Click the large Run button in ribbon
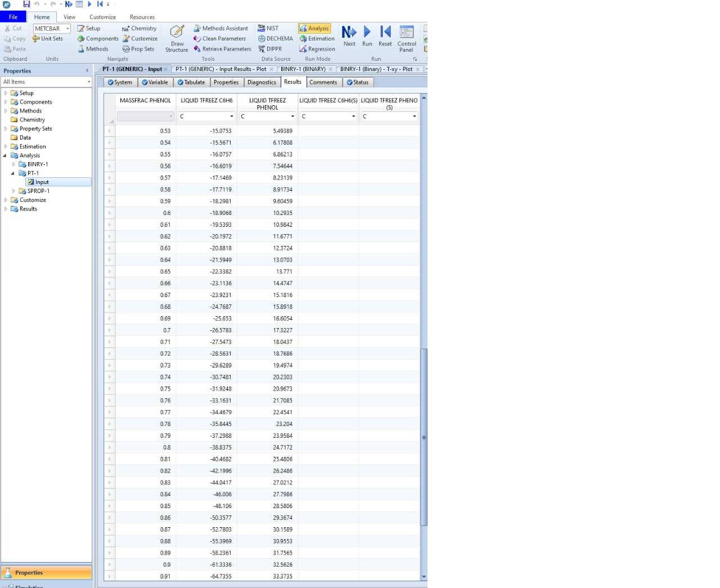The width and height of the screenshot is (720, 588). coord(367,36)
